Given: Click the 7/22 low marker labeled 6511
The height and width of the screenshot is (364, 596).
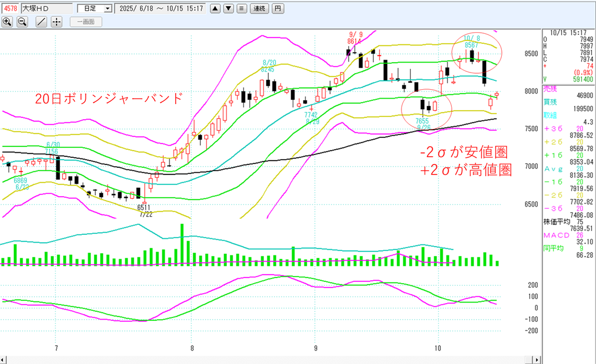Looking at the screenshot, I should pos(145,211).
